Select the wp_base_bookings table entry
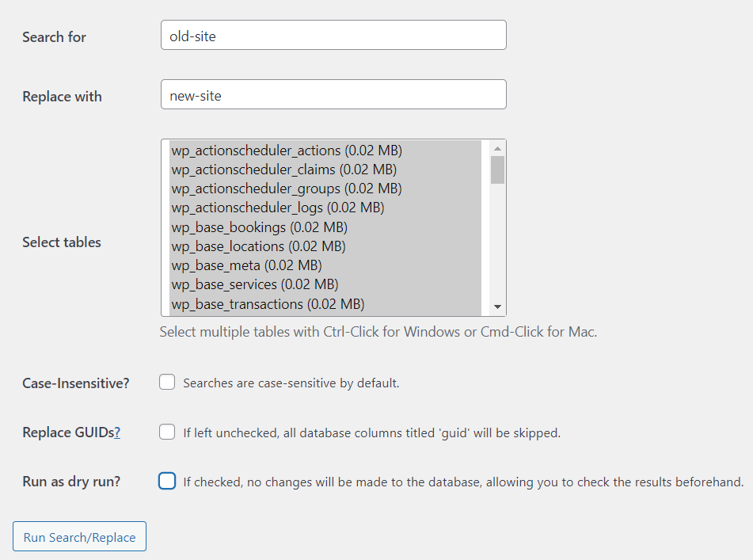Screen dimensions: 753x560 click(x=325, y=227)
